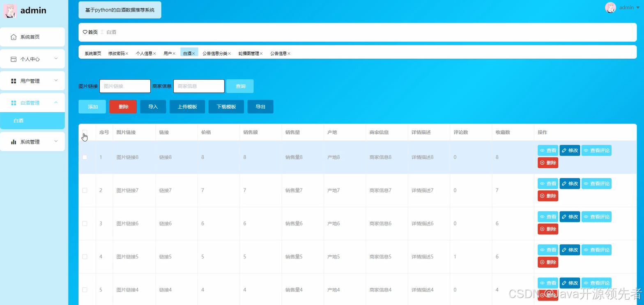Click the home icon next to 系统首页
The image size is (644, 305).
click(x=14, y=37)
